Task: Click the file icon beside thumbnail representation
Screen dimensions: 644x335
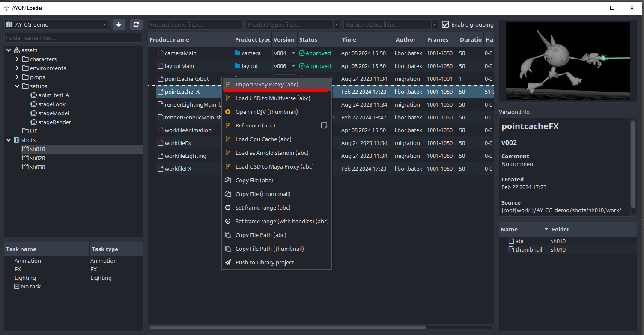Action: click(x=511, y=249)
